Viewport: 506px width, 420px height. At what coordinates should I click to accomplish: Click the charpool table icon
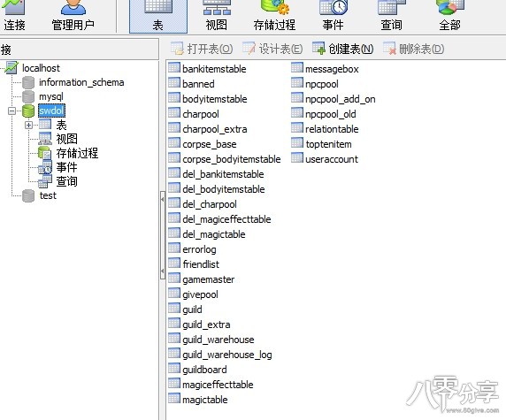[174, 113]
